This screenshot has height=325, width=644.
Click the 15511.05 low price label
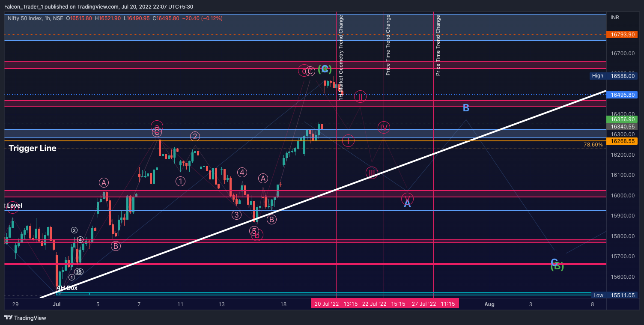click(x=622, y=295)
